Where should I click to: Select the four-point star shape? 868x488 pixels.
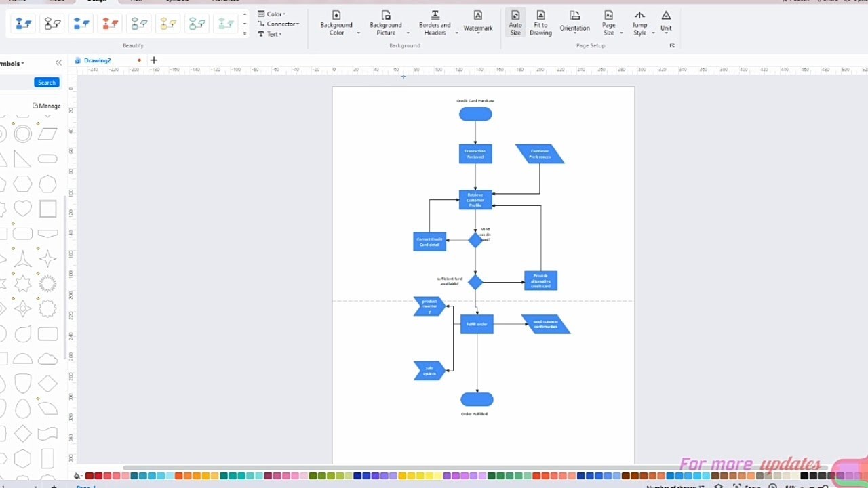coord(47,258)
